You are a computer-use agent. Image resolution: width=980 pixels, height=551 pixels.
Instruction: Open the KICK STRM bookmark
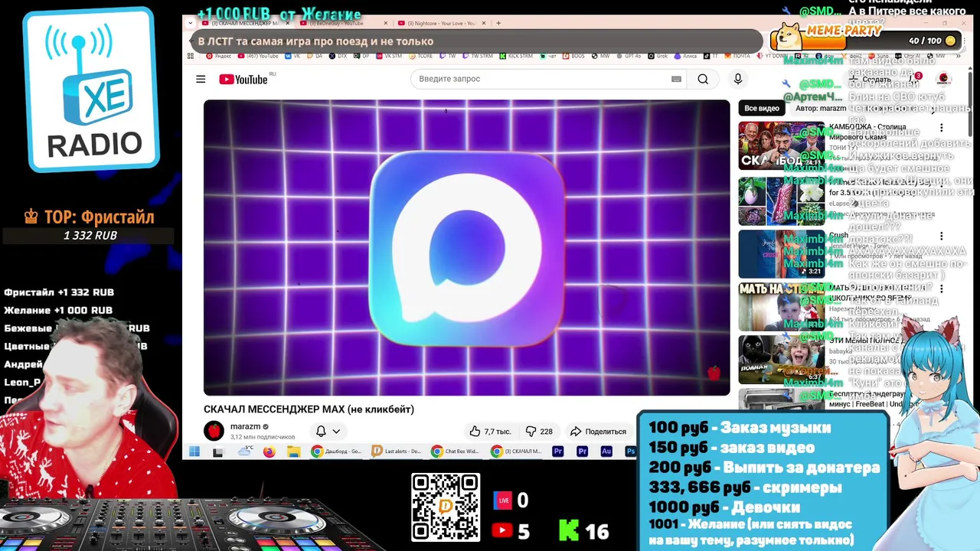click(515, 56)
